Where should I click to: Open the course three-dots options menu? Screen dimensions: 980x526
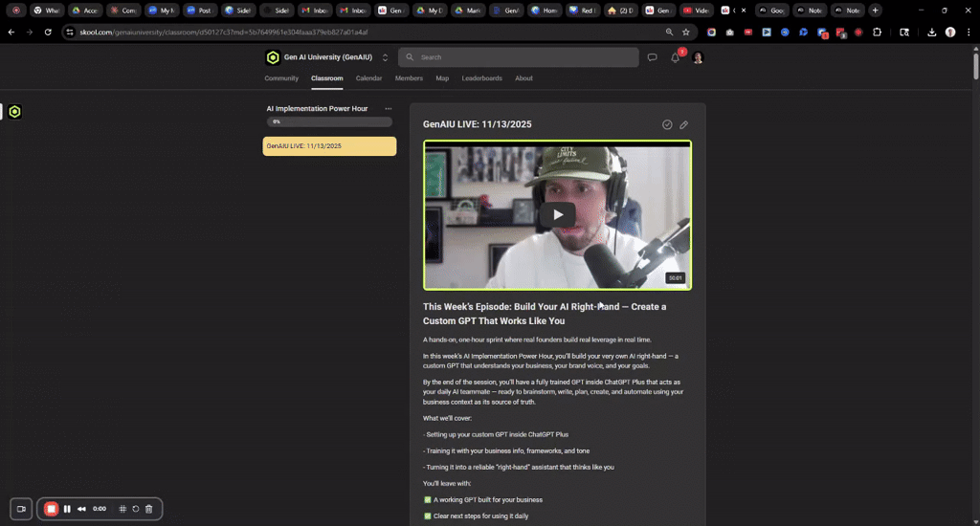[389, 109]
